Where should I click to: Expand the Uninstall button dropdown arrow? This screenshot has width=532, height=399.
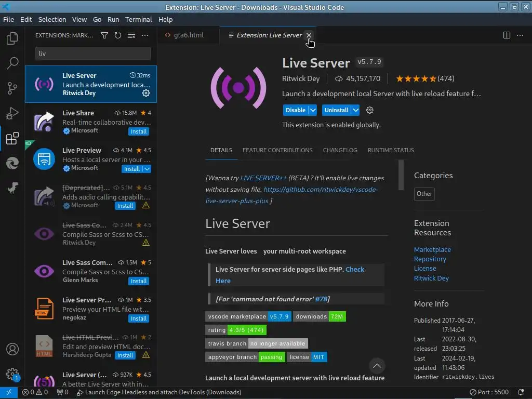coord(355,110)
